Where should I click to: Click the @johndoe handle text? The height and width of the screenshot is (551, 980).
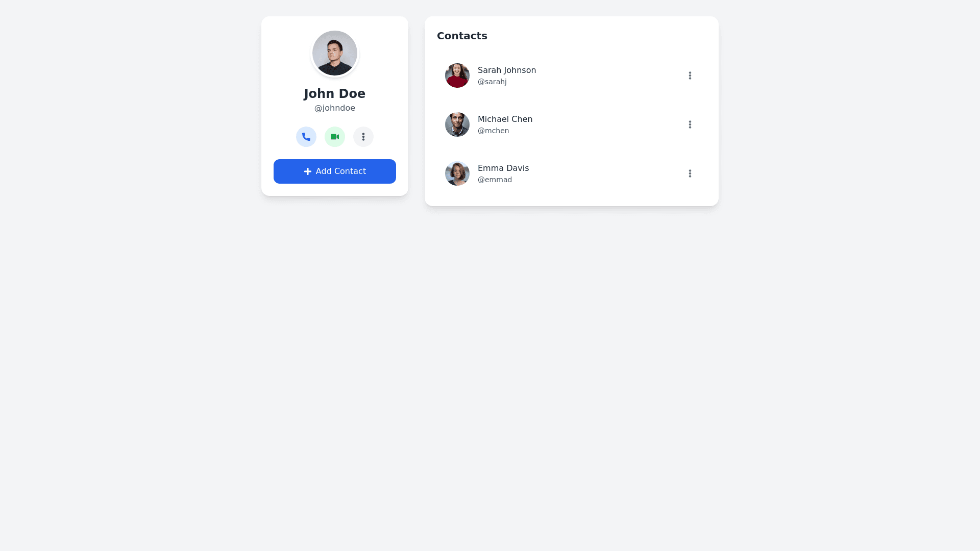pyautogui.click(x=335, y=108)
